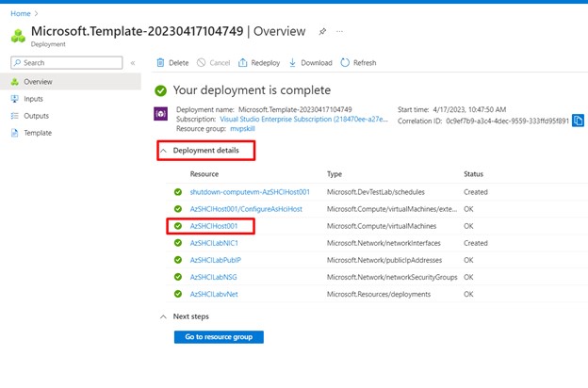588x388 pixels.
Task: Click the deployment cubes icon beside title
Action: [x=18, y=36]
